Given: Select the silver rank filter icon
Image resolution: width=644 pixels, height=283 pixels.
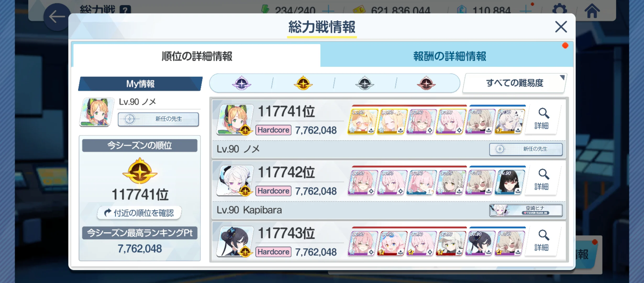Looking at the screenshot, I should click(x=364, y=83).
